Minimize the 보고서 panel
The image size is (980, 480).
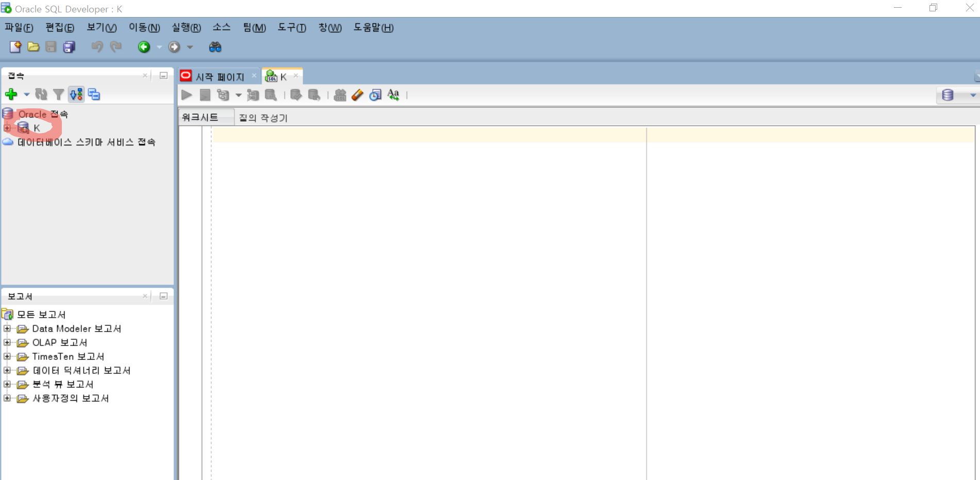coord(163,296)
